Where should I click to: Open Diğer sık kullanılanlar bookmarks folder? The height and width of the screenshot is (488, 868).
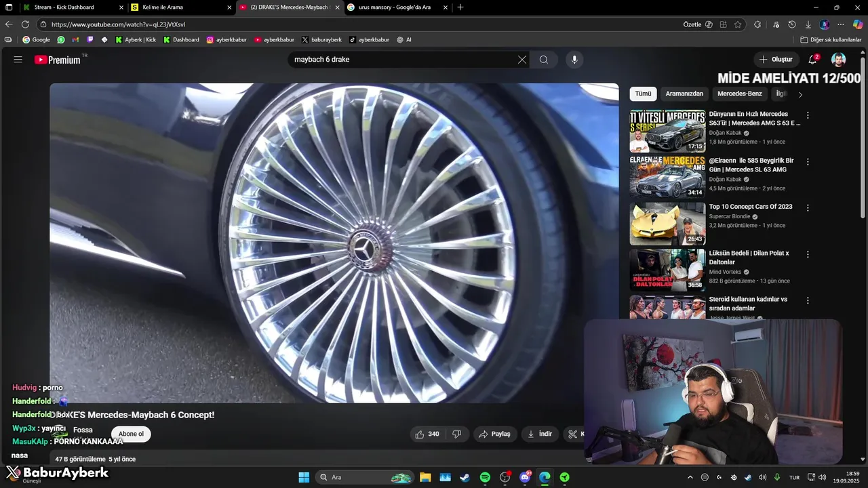coord(831,40)
